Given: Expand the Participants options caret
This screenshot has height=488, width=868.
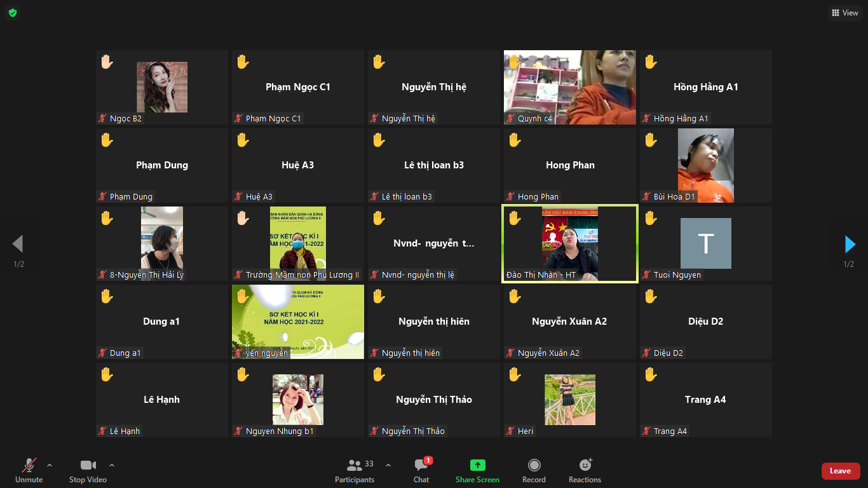Looking at the screenshot, I should click(388, 465).
